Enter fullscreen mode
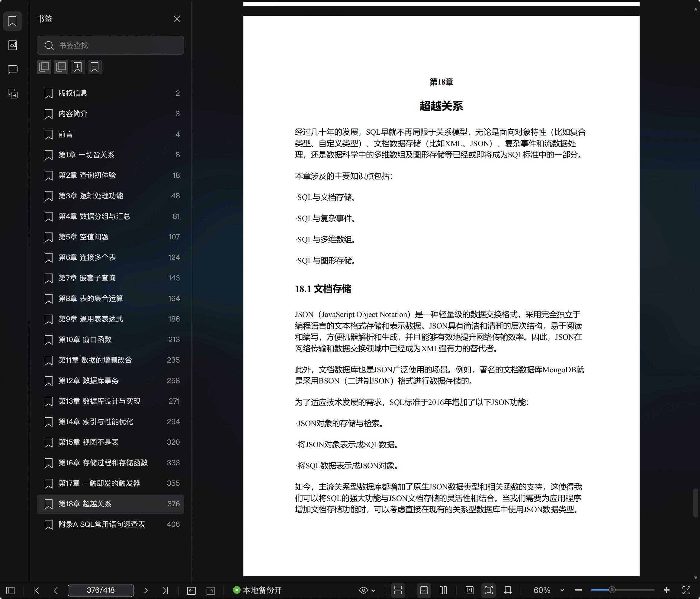Viewport: 700px width, 599px height. (686, 591)
